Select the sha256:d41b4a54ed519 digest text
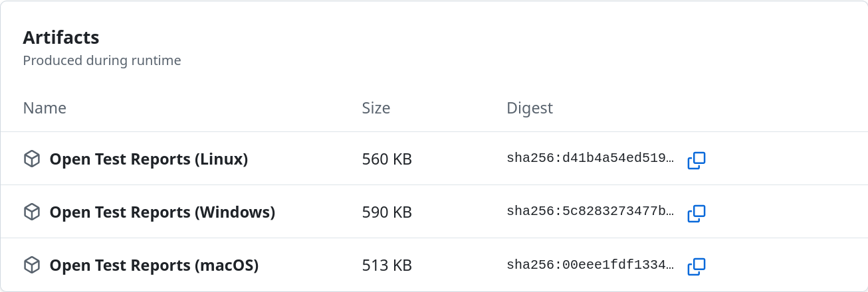868x292 pixels. coord(590,159)
